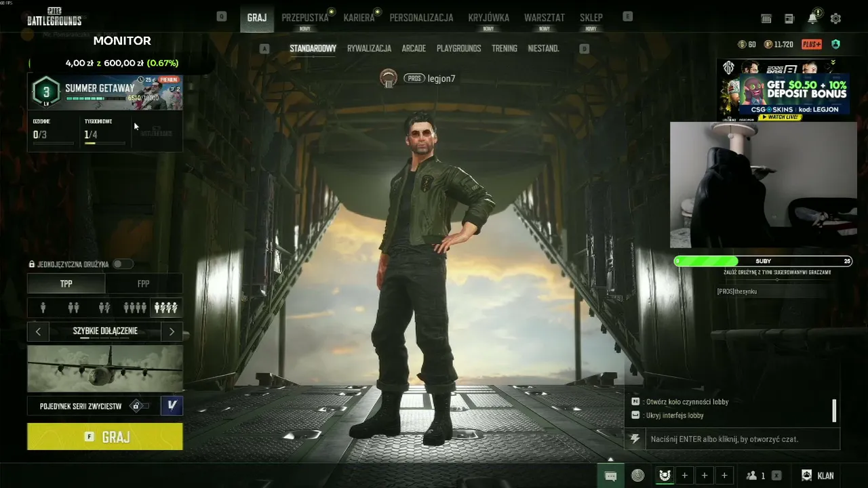Select the one-man duo squad icon
Viewport: 868px width, 488px height.
pyautogui.click(x=104, y=308)
